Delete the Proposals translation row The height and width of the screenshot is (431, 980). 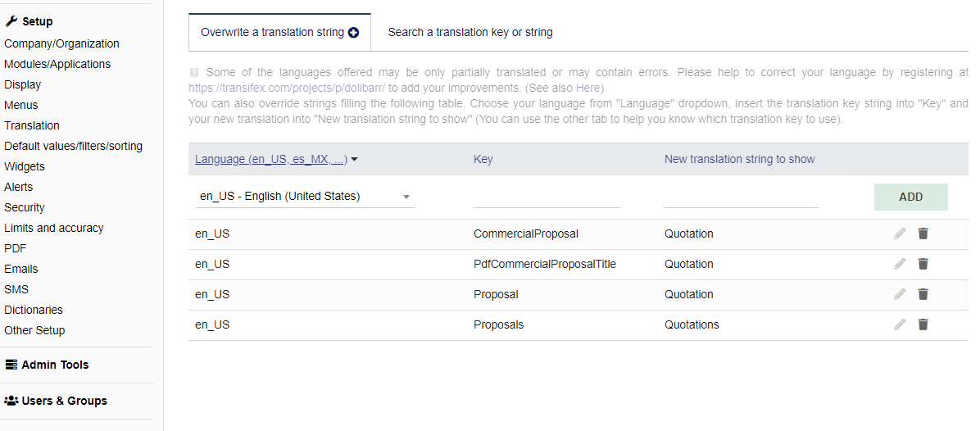(x=923, y=324)
